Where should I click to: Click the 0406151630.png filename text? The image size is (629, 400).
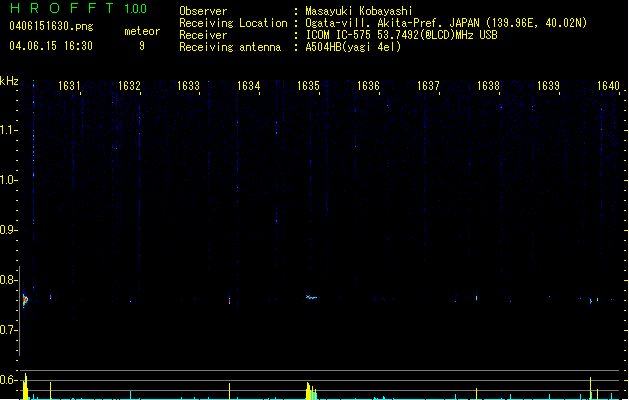pyautogui.click(x=51, y=26)
